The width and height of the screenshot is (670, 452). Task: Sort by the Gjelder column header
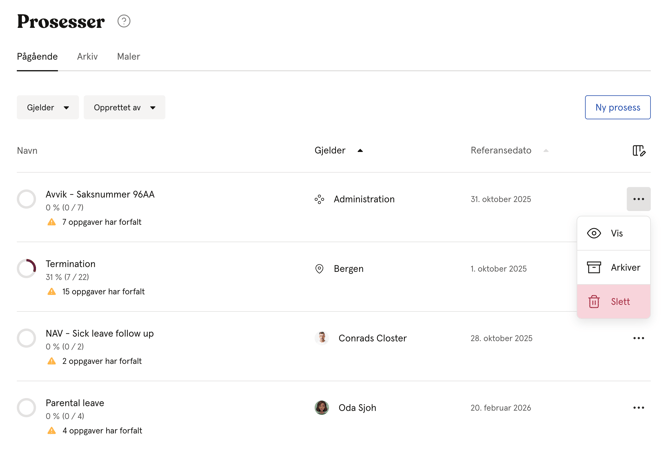point(338,150)
